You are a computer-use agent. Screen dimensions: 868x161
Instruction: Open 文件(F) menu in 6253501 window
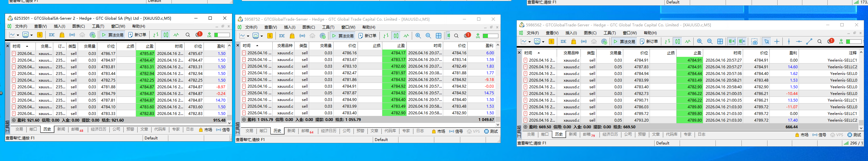[x=21, y=26]
